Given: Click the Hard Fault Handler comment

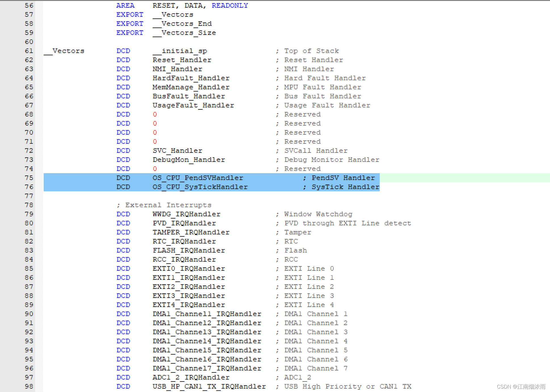Looking at the screenshot, I should (321, 78).
